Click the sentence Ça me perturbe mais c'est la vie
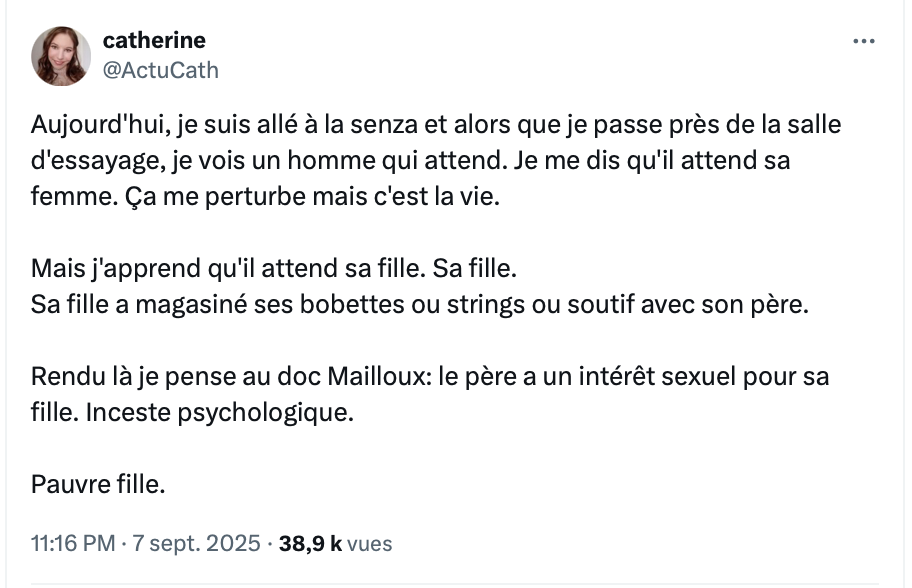 (x=312, y=197)
